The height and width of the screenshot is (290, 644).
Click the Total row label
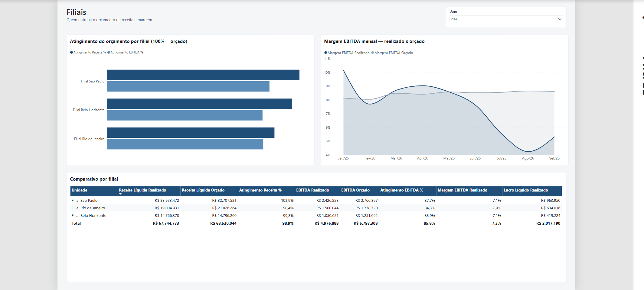coord(76,223)
